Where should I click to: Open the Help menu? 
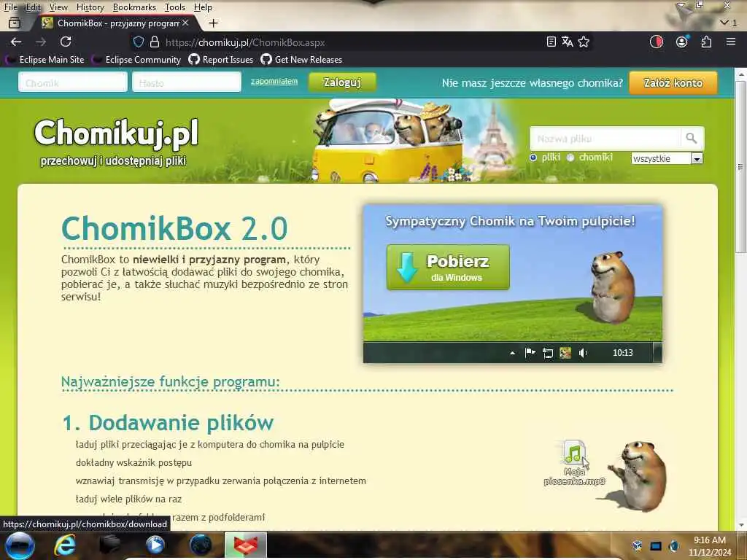point(203,7)
